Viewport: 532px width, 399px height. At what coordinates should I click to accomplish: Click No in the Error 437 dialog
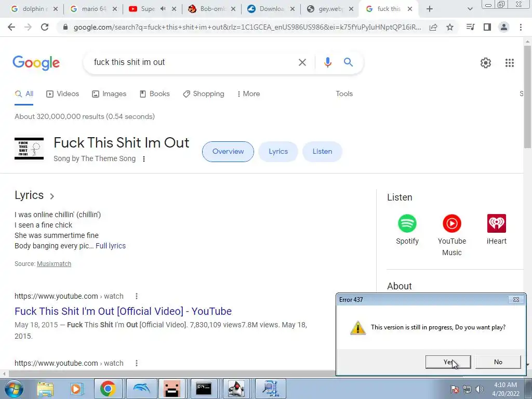tap(498, 362)
